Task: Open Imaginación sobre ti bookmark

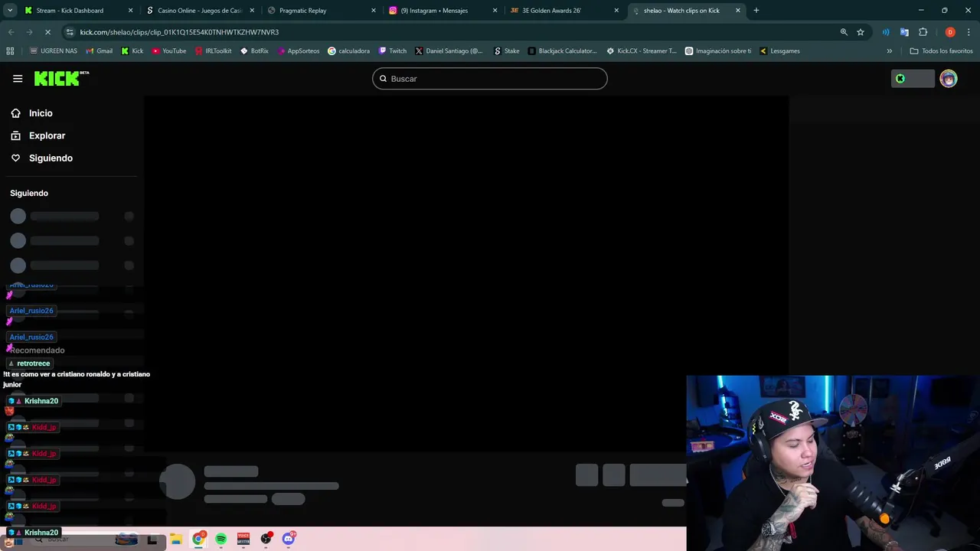Action: [x=718, y=51]
